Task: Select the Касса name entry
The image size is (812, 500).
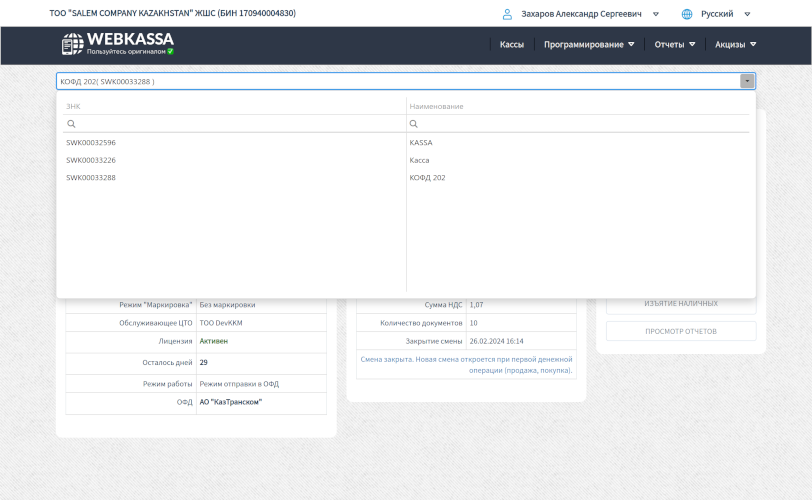Action: click(419, 160)
